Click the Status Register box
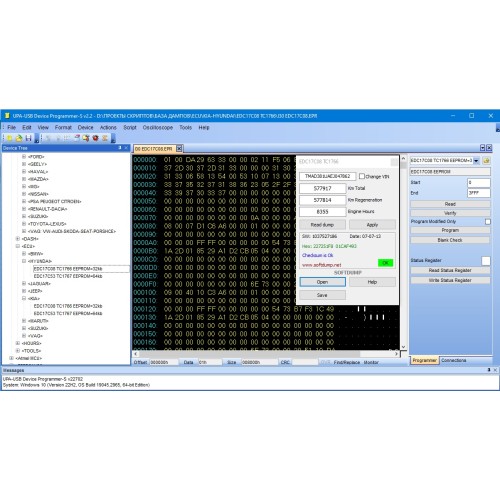The height and width of the screenshot is (500, 500). click(486, 261)
